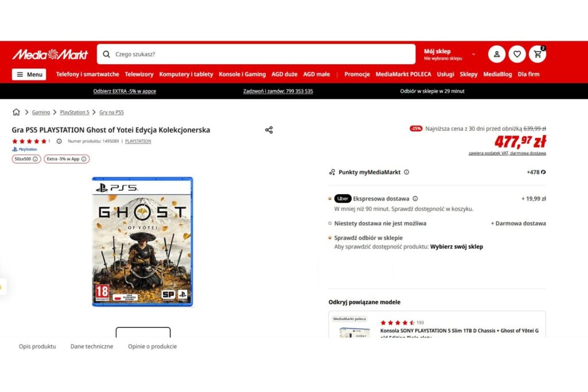Open the Ghost of Yotei cover image

coord(142,242)
